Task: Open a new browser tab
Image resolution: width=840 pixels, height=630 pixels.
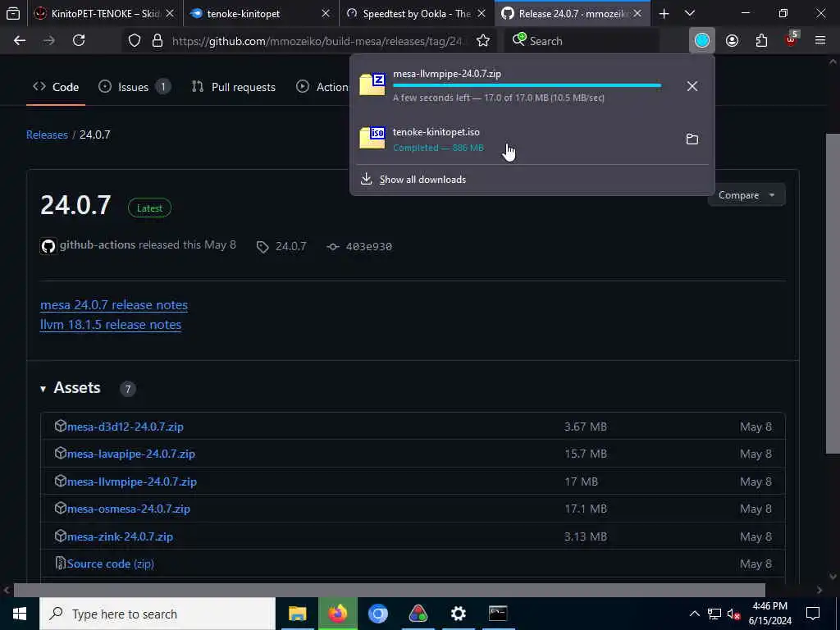Action: [x=664, y=13]
